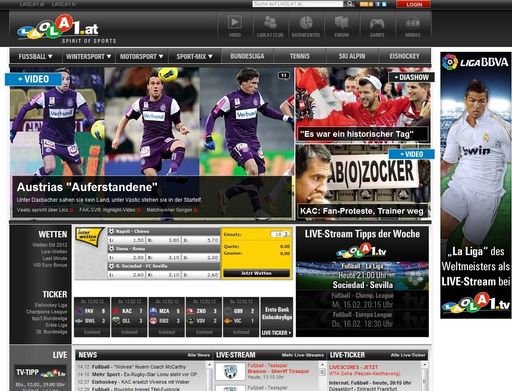
Task: Open 100 Euro Bonus link
Action: coord(50,265)
